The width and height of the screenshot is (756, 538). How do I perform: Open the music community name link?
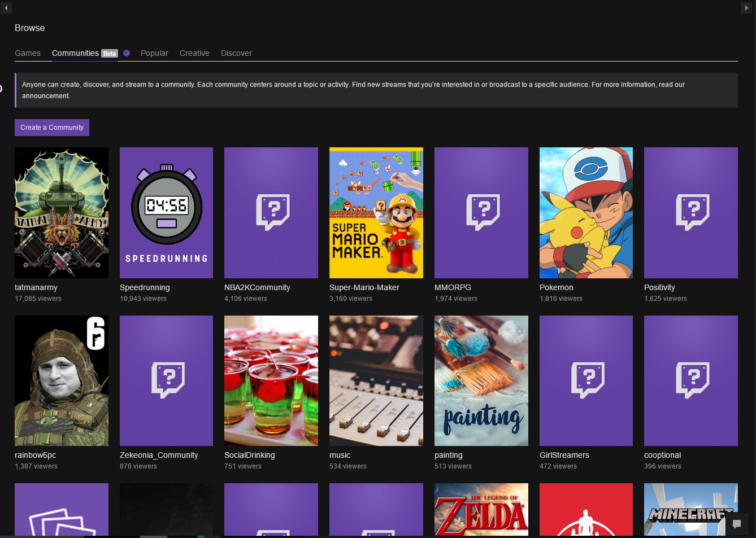coord(340,455)
